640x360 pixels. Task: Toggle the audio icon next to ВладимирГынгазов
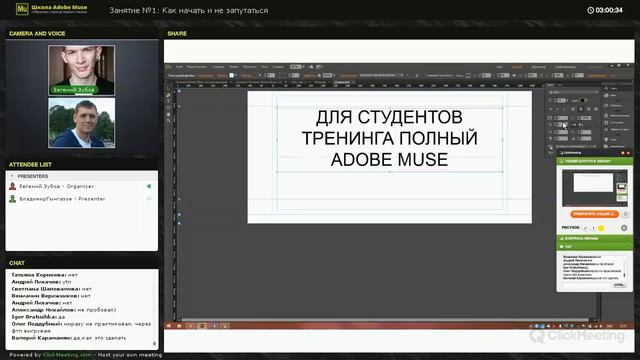[x=149, y=199]
